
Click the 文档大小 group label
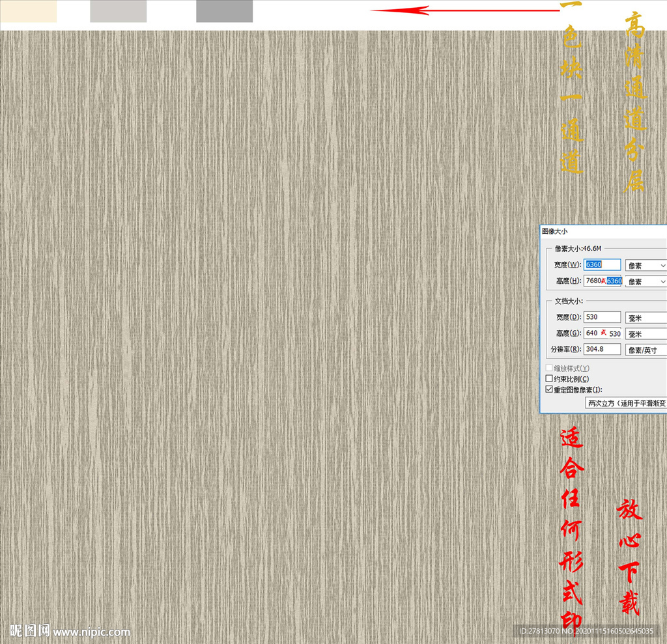(x=568, y=301)
